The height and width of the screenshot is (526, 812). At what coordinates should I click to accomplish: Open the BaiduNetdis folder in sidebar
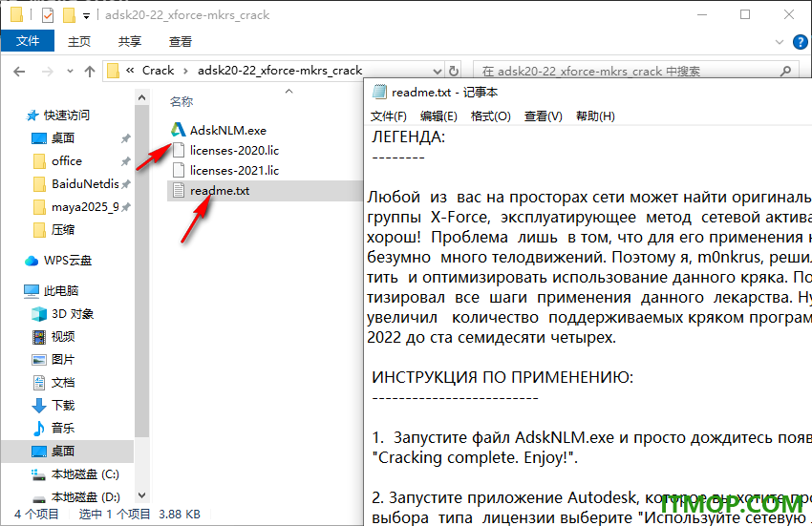click(85, 184)
